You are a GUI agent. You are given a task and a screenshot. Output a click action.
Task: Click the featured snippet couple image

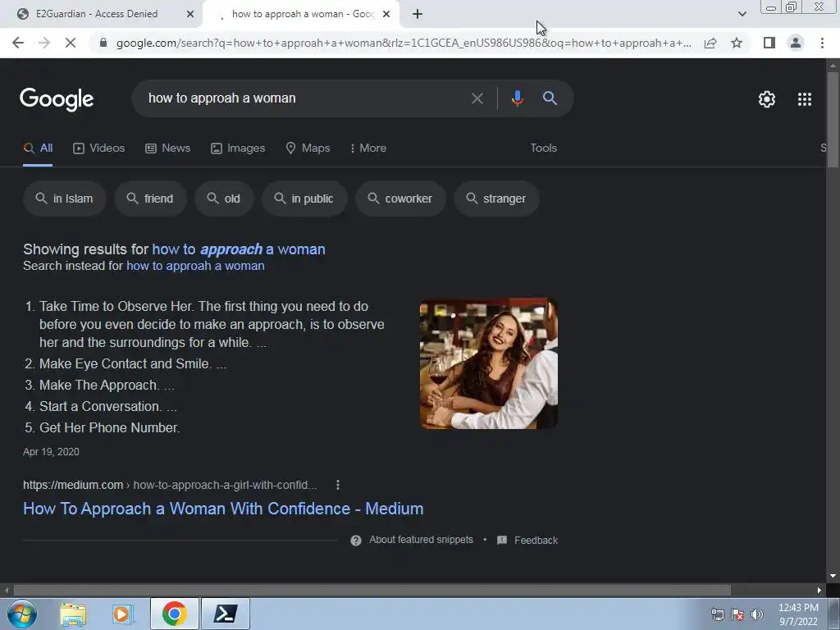tap(489, 363)
